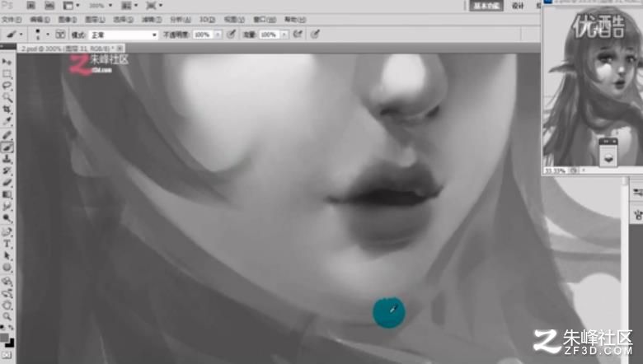Reset default foreground and background colors
Image resolution: width=643 pixels, height=364 pixels.
(x=2, y=328)
